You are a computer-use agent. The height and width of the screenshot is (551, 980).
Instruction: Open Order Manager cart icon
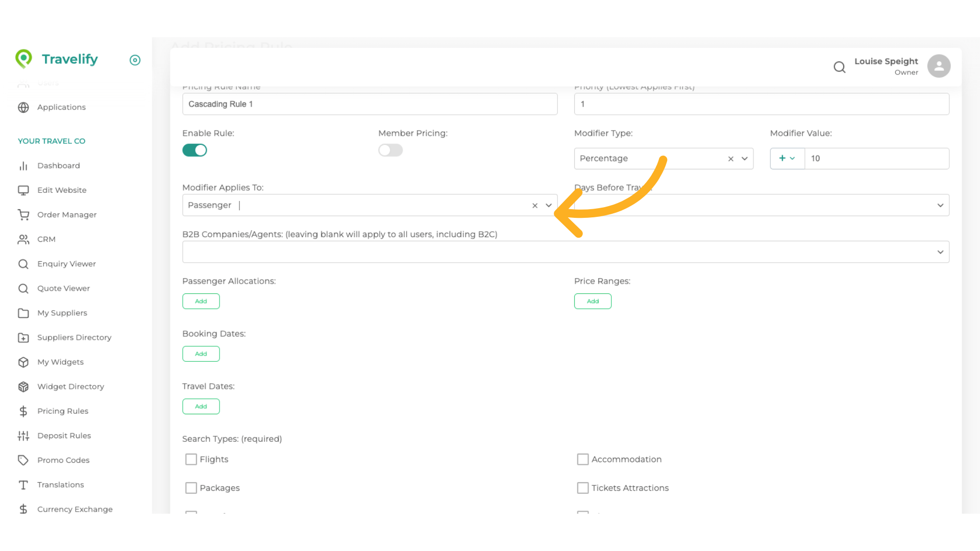(x=23, y=215)
